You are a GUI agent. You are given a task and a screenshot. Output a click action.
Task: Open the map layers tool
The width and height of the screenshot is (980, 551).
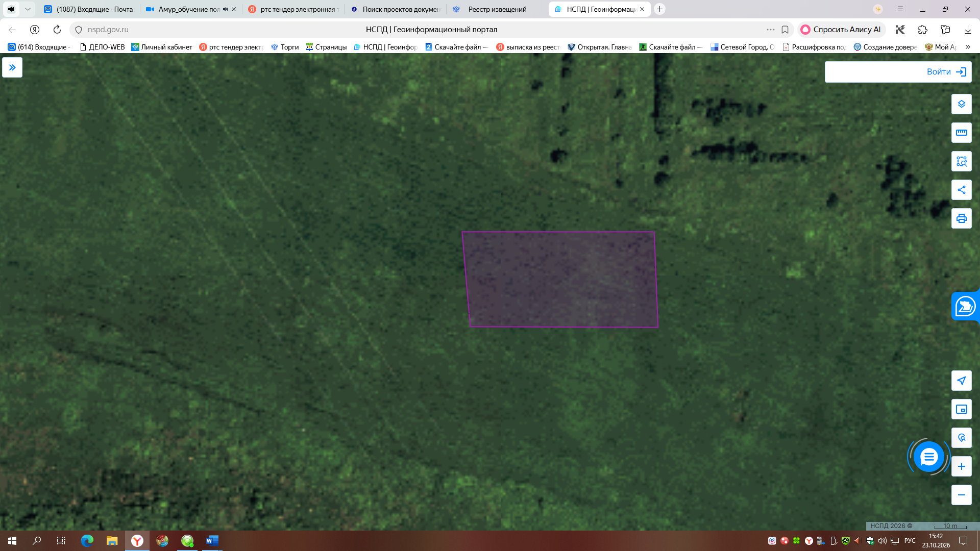point(961,104)
